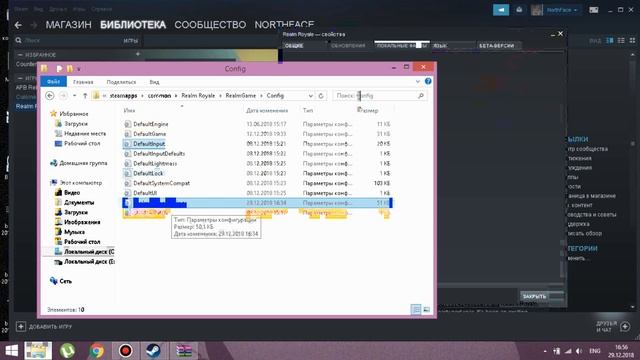Click the taskbar volume icon
640x360 pixels.
[579, 351]
